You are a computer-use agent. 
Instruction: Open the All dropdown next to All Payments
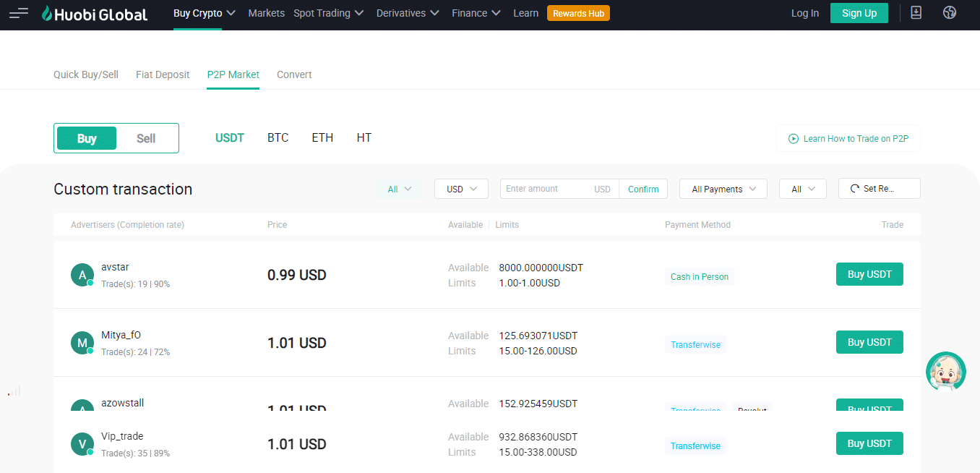[803, 189]
